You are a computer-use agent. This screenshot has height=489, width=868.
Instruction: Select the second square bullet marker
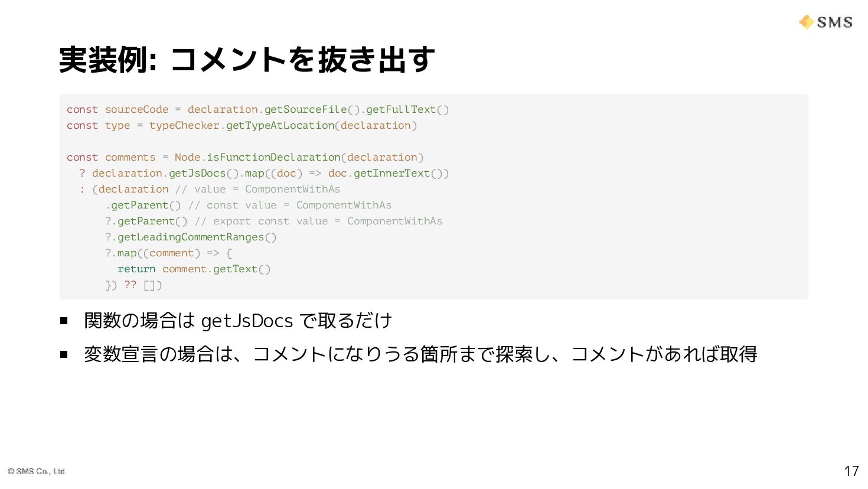(64, 354)
